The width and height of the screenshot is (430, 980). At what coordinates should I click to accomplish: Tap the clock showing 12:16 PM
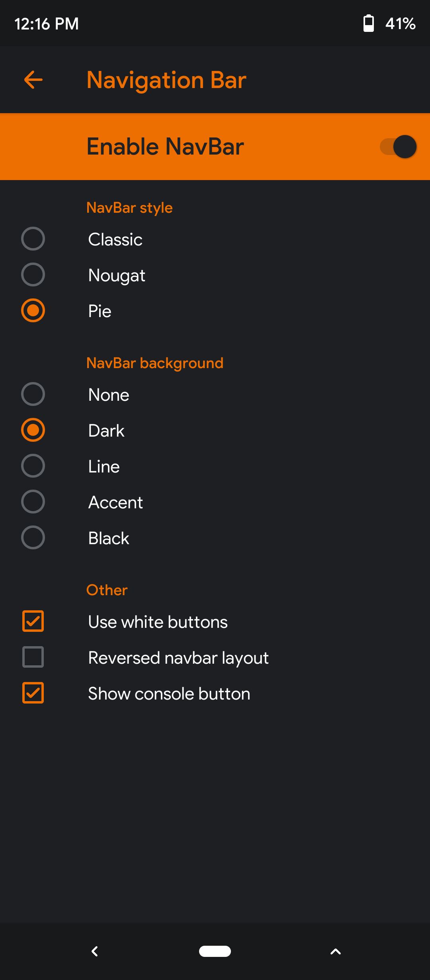pos(47,24)
